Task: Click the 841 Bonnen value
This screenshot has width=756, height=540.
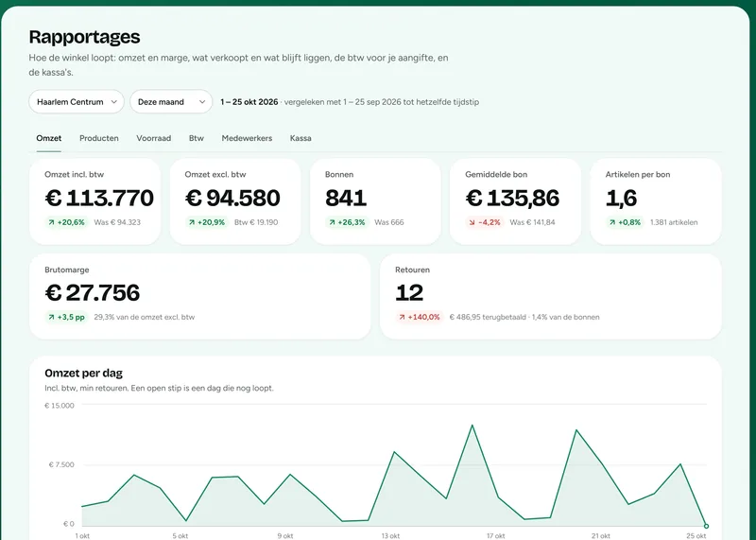Action: (x=346, y=198)
